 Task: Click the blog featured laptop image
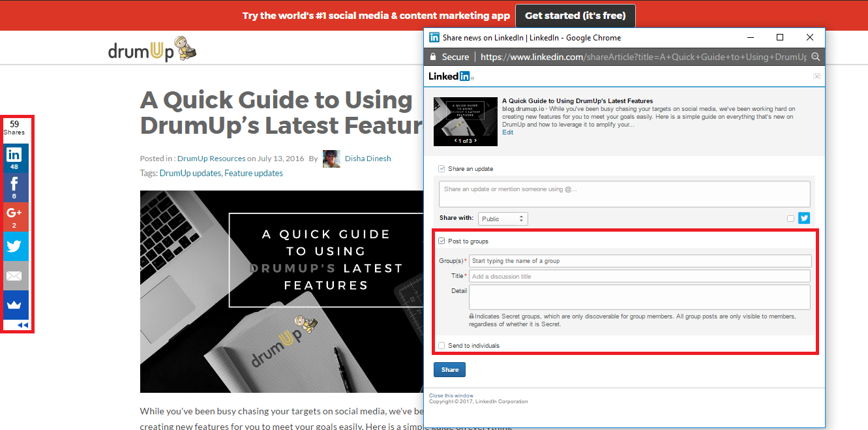click(282, 292)
